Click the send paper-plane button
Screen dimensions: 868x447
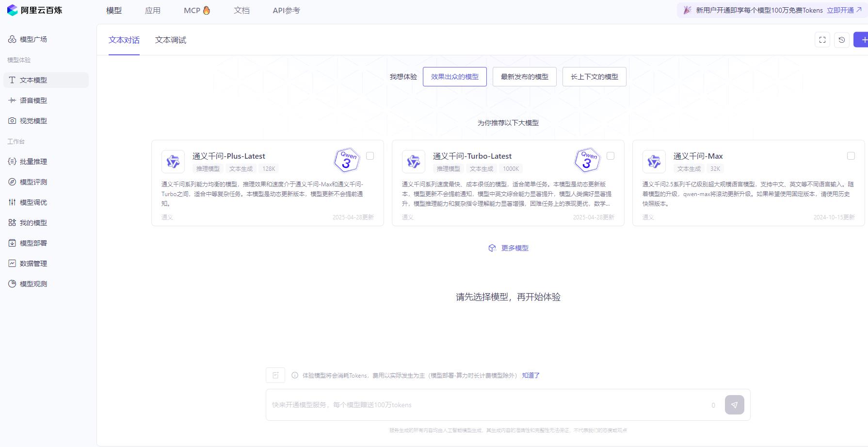pyautogui.click(x=735, y=405)
